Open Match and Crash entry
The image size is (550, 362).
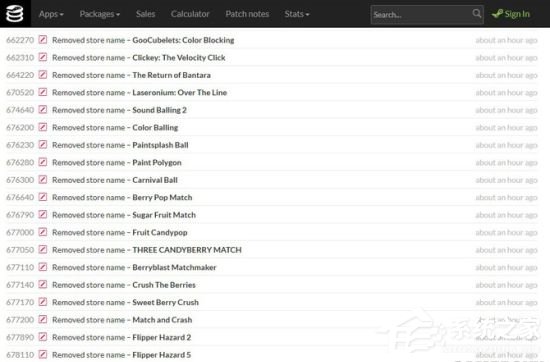coord(162,320)
